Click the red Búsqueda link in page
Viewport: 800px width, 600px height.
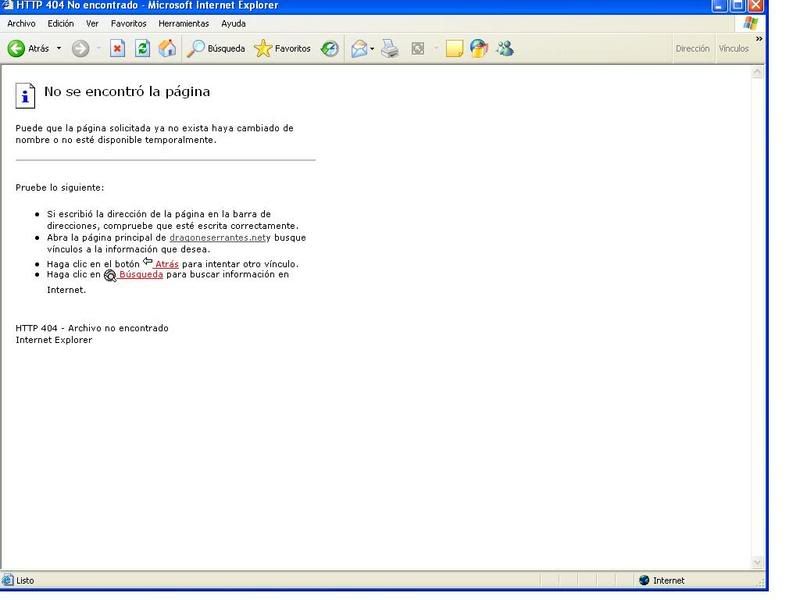click(x=141, y=274)
